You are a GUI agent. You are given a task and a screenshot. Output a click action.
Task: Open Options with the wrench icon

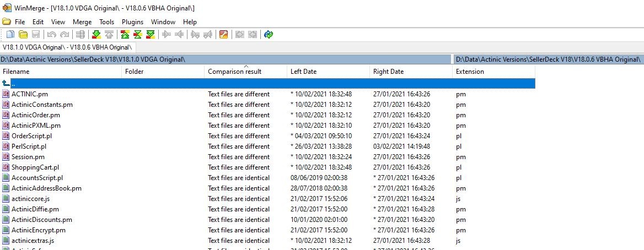pos(223,35)
